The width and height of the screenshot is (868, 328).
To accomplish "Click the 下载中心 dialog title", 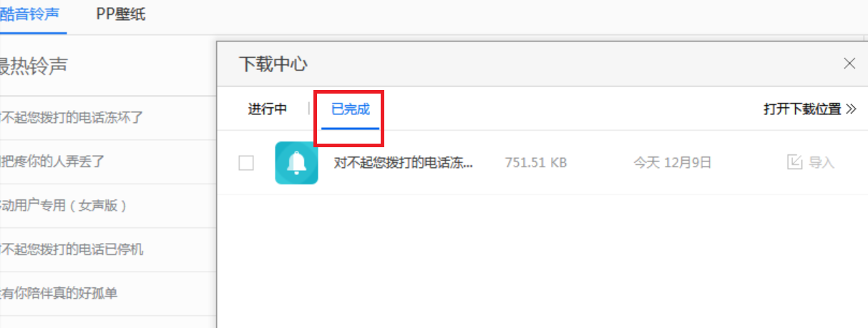I will [x=273, y=64].
